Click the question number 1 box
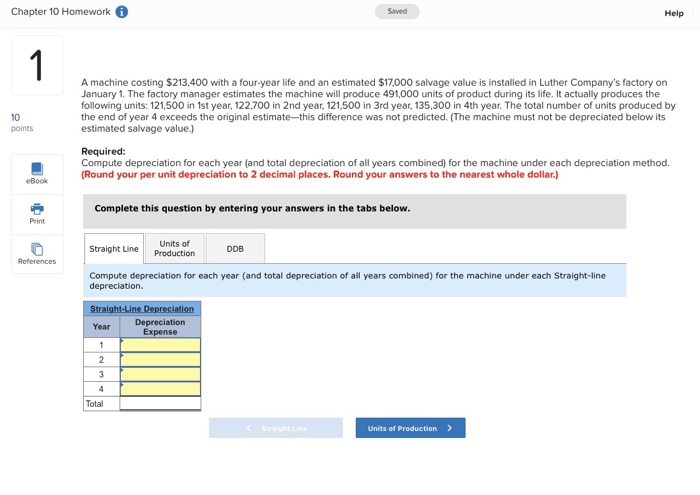This screenshot has width=700, height=495. 37,65
